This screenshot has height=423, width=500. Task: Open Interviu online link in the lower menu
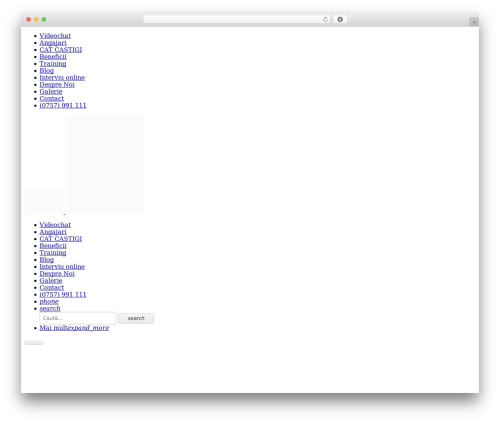click(62, 267)
